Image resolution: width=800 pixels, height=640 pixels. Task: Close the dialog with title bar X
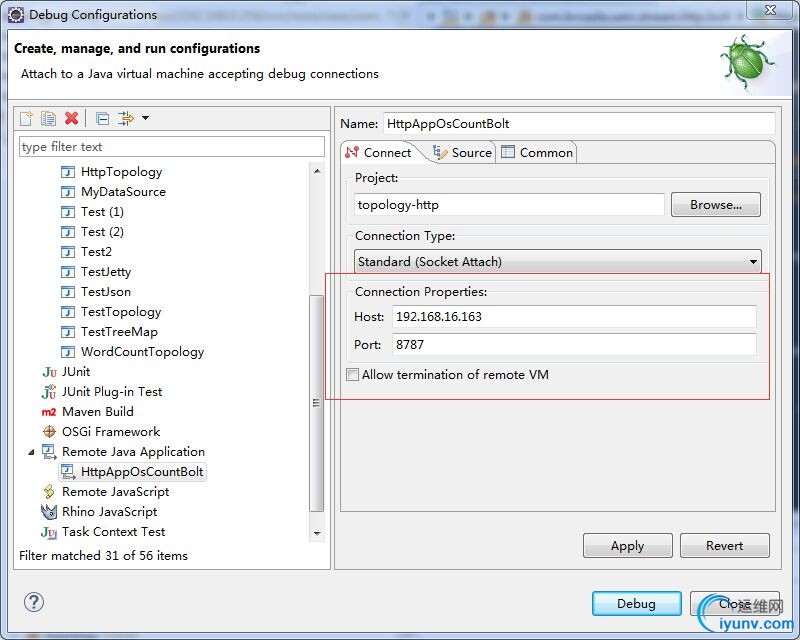[x=770, y=10]
